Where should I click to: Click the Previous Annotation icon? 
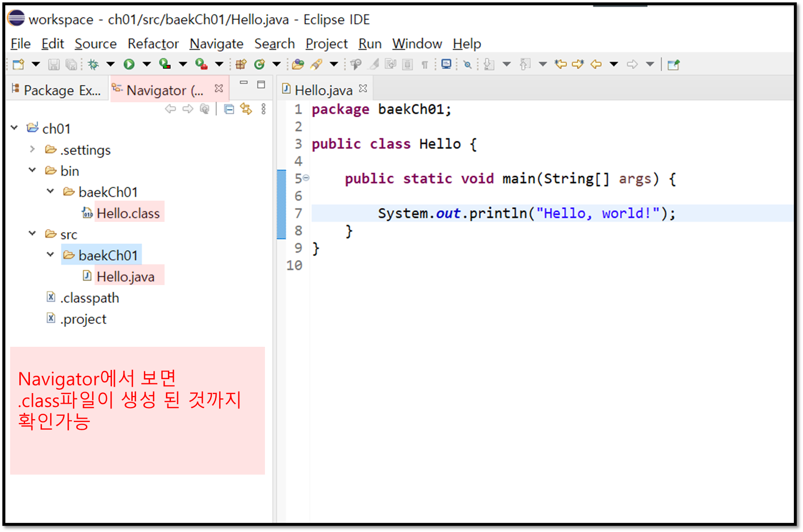525,64
